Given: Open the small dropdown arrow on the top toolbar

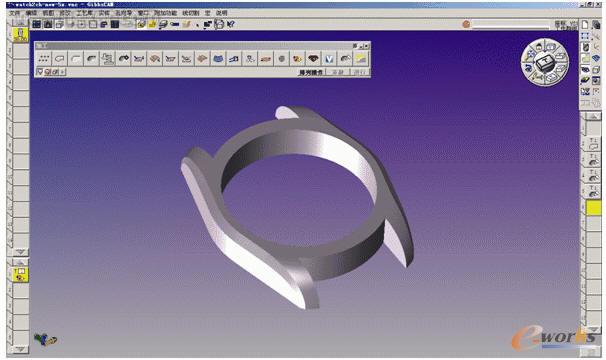Looking at the screenshot, I should pos(198,25).
